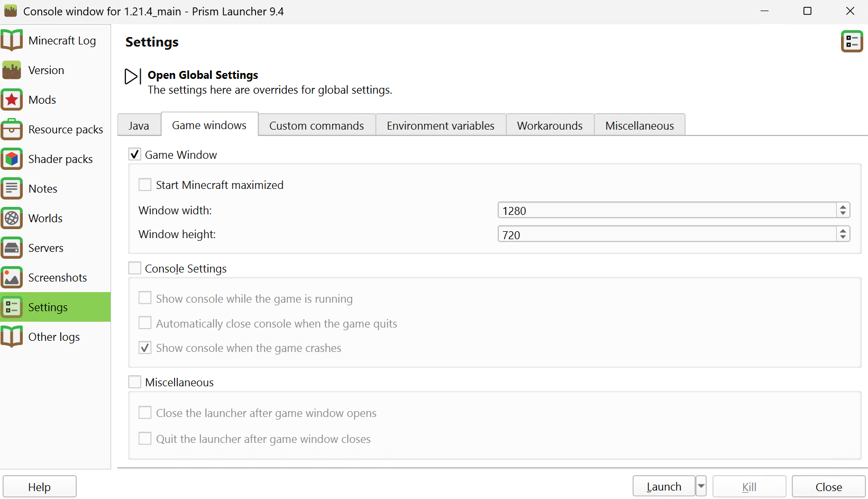Screen dimensions: 868x499
Task: Open the Worlds globe icon
Action: 12,218
